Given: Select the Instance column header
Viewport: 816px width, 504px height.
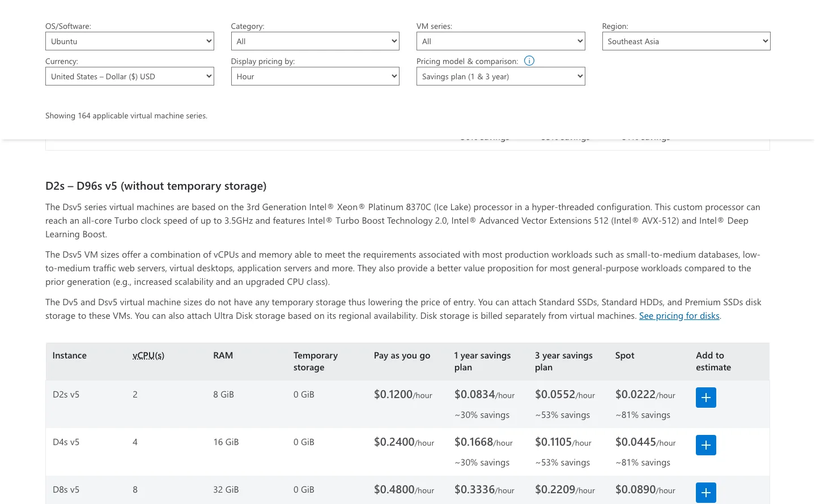Looking at the screenshot, I should tap(70, 356).
